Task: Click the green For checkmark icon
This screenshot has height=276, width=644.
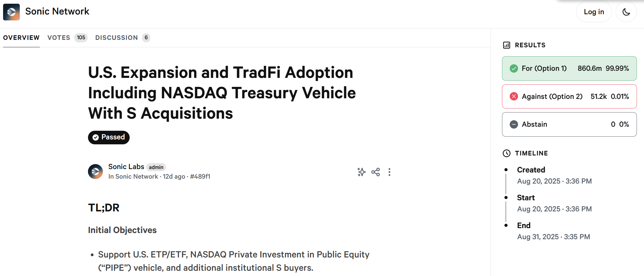Action: pos(514,68)
